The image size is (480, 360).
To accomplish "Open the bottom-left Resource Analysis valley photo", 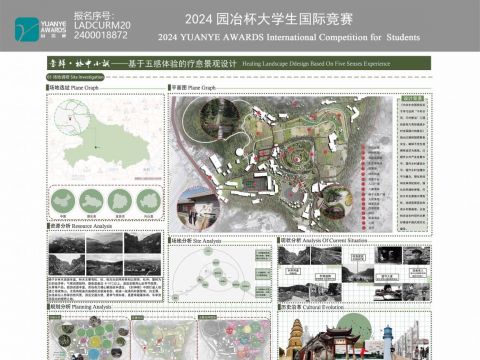I will (x=67, y=265).
